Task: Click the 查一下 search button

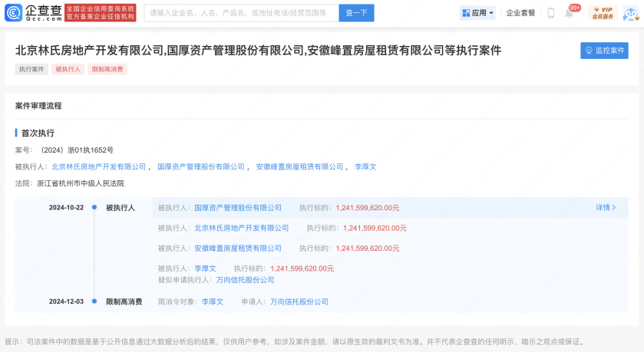Action: (x=356, y=13)
